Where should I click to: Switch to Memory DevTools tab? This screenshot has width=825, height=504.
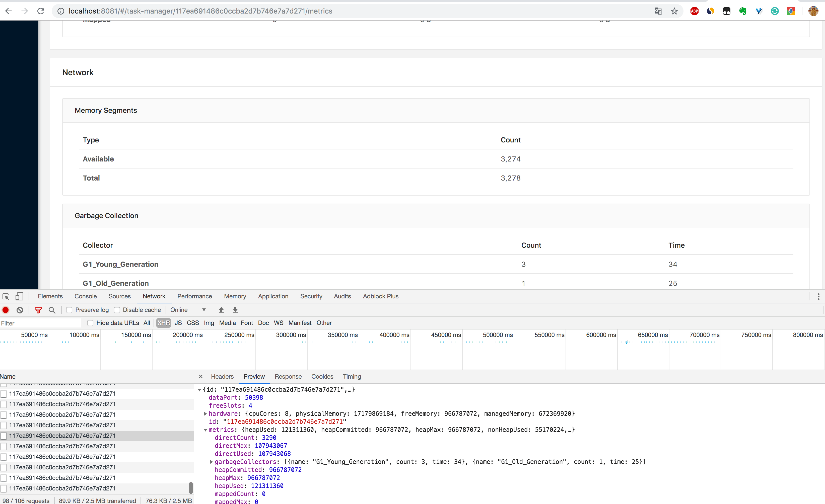(235, 297)
